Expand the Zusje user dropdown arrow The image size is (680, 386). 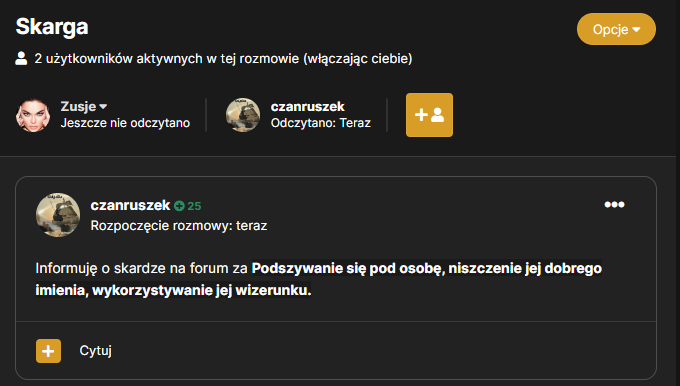[103, 106]
